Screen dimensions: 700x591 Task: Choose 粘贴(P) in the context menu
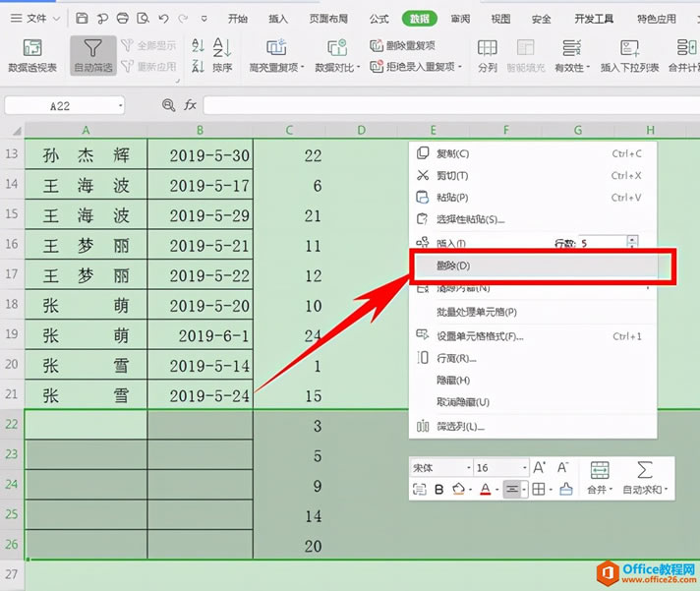[x=533, y=198]
